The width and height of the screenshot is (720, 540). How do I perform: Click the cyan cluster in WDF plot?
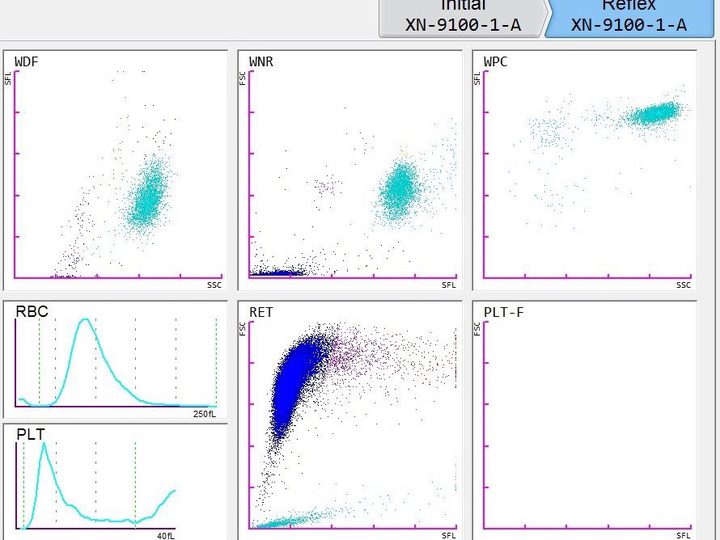point(148,197)
